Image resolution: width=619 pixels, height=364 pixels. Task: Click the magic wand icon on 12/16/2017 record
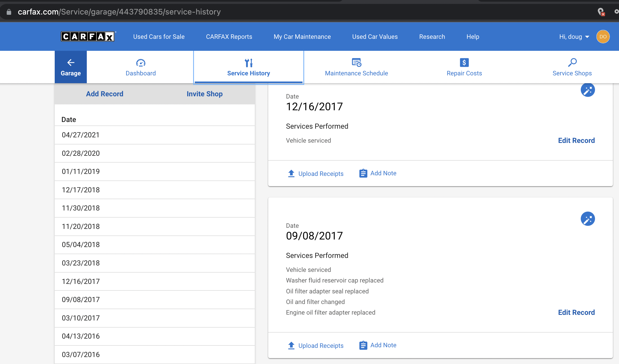588,90
